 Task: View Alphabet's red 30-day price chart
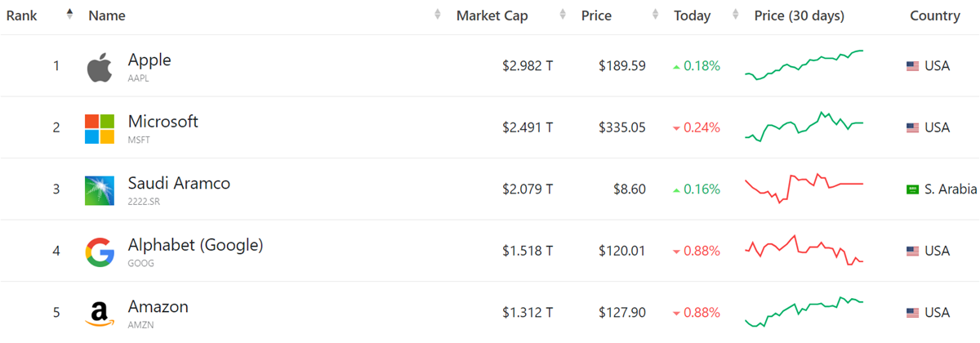(804, 250)
